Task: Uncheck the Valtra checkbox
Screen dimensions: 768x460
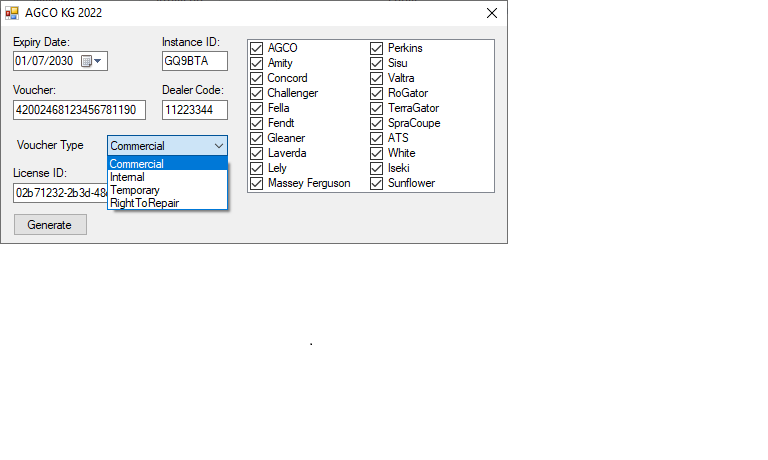Action: coord(377,78)
